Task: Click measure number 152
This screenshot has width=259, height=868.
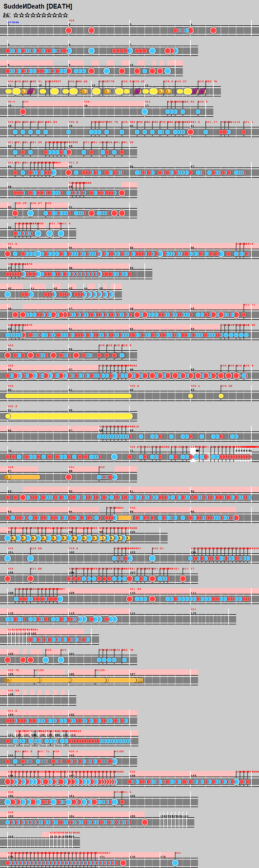Action: pyautogui.click(x=133, y=796)
